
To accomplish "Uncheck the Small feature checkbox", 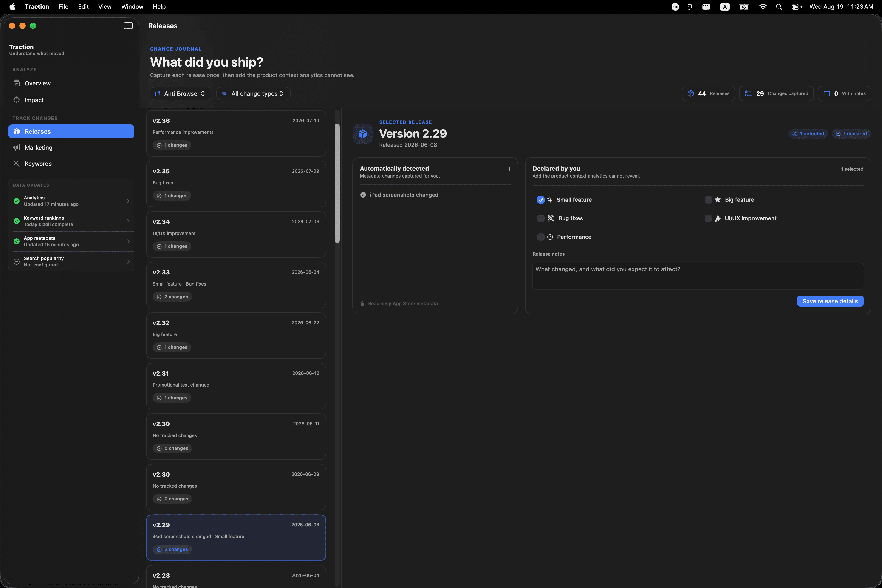I will click(x=541, y=200).
